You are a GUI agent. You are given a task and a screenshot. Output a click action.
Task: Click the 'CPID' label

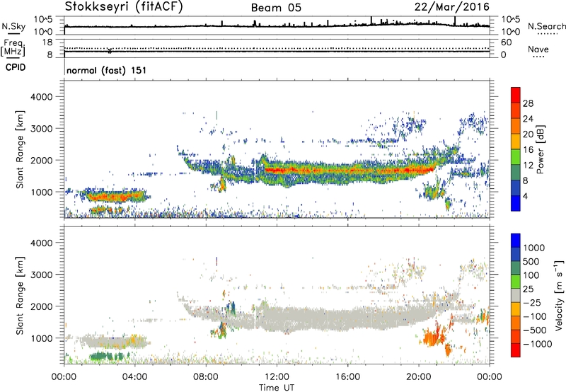pyautogui.click(x=16, y=67)
